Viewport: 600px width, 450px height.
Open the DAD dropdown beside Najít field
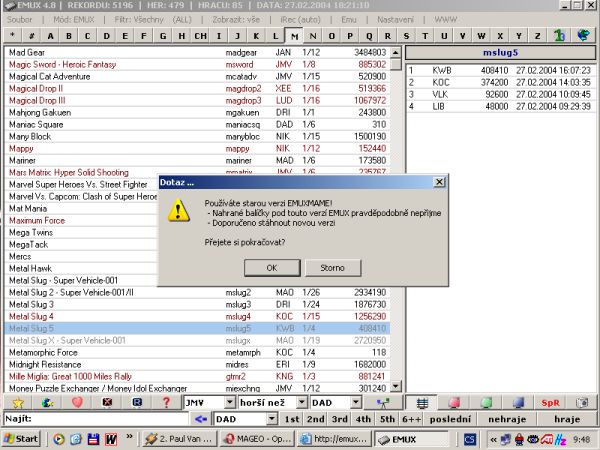(x=272, y=419)
